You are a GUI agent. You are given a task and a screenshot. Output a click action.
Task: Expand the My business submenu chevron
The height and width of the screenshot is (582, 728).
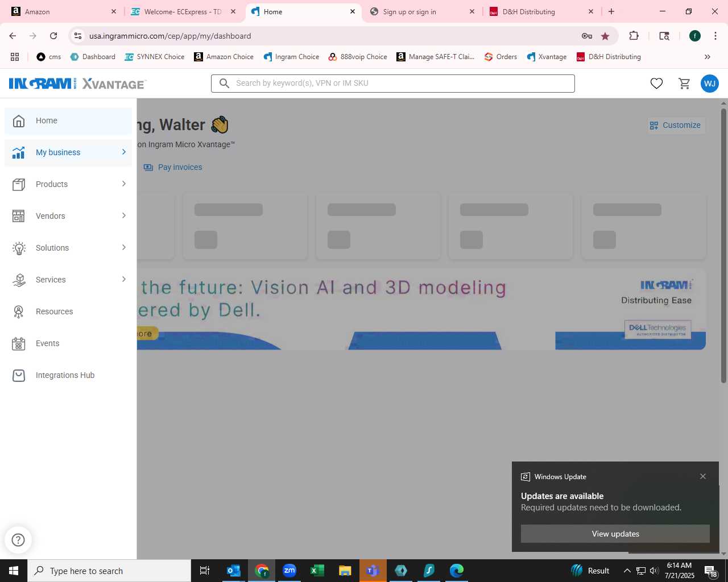124,152
